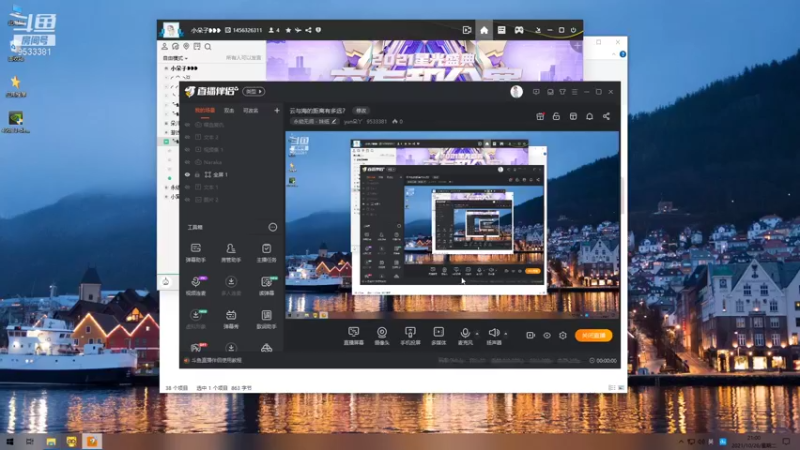Image resolution: width=800 pixels, height=450 pixels.
Task: Open Windows Start button
Action: tap(9, 441)
